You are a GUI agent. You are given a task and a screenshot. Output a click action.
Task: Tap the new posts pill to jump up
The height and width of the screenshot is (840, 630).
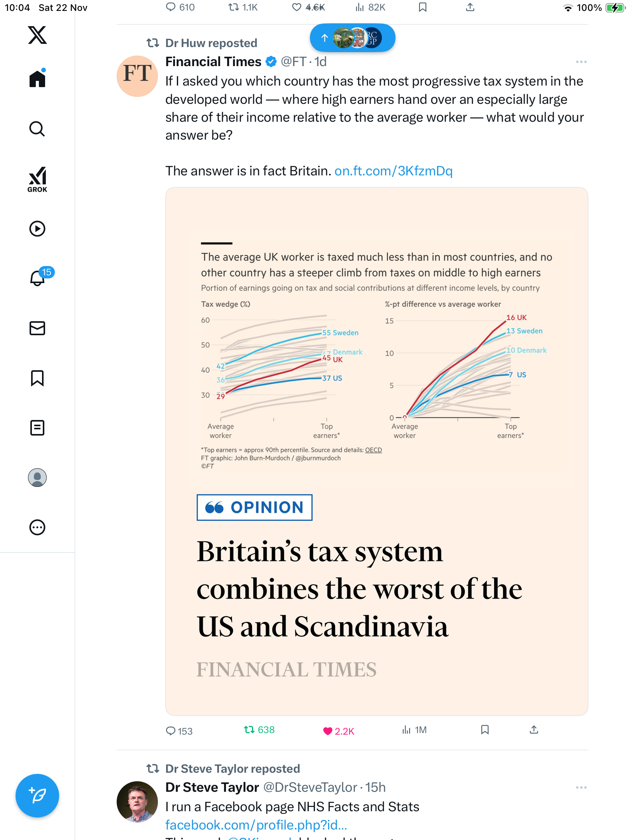352,38
